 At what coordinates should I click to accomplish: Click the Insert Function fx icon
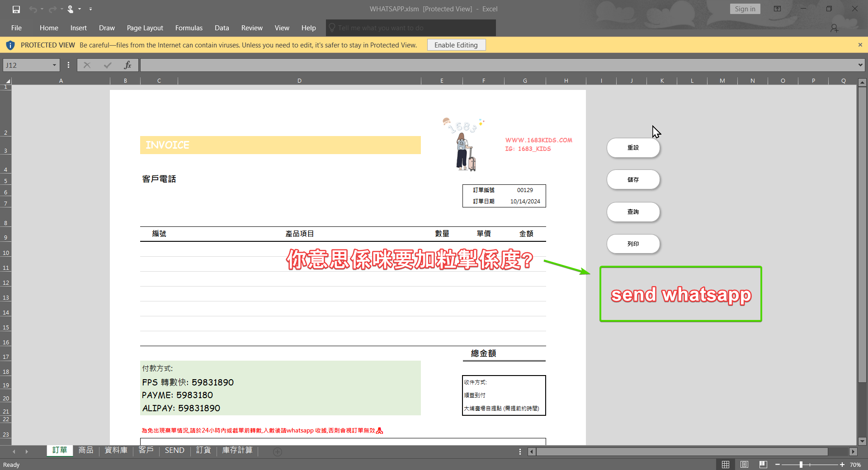127,65
